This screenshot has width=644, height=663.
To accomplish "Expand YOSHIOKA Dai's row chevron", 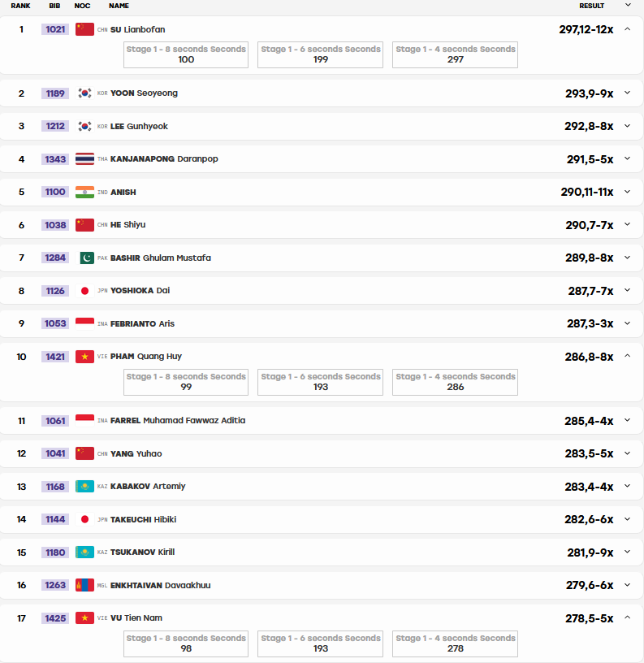I will [x=628, y=291].
